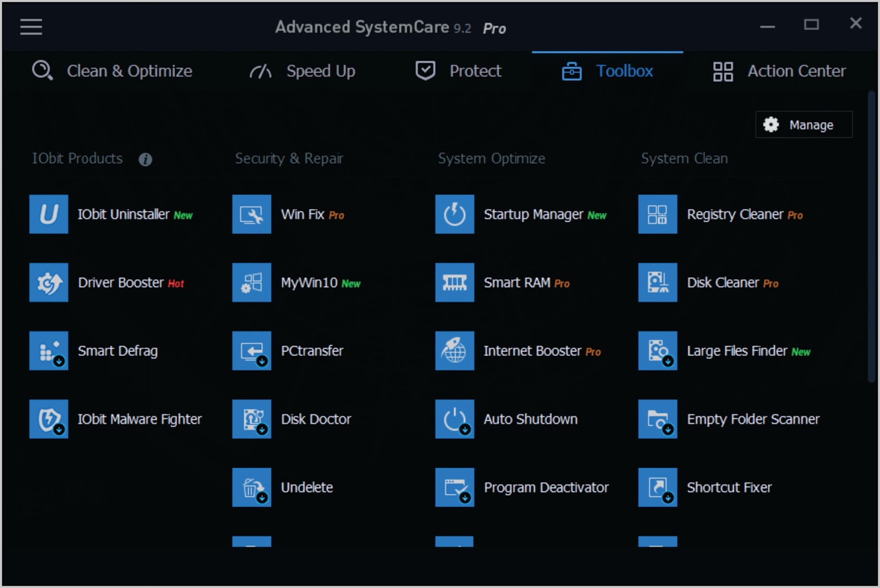Viewport: 880px width, 588px height.
Task: Switch to the Clean & Optimize tab
Action: tap(112, 71)
